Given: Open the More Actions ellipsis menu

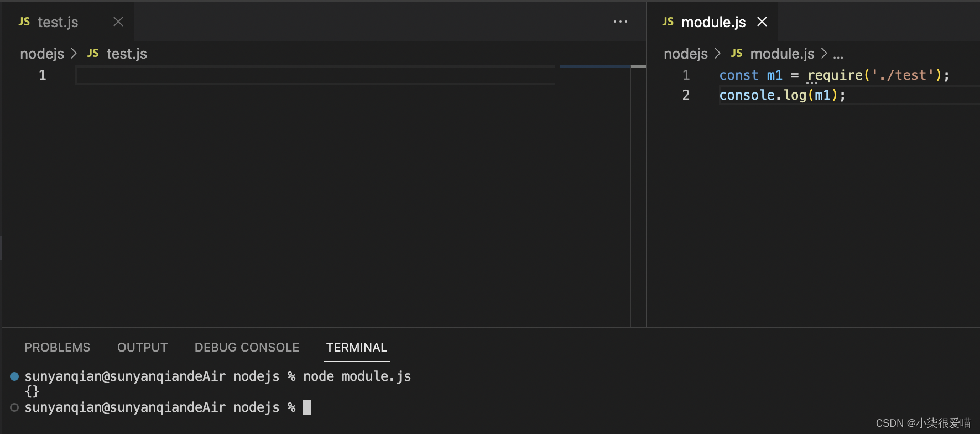Looking at the screenshot, I should [620, 22].
